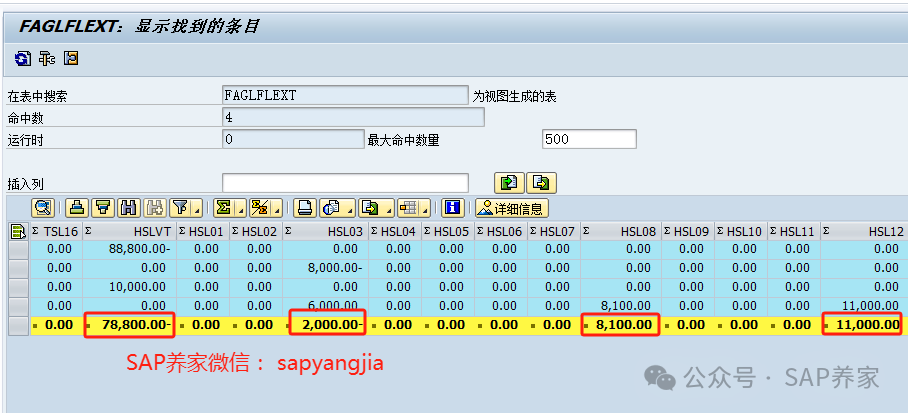Apply a filter with the funnel icon
Image resolution: width=908 pixels, height=413 pixels.
tap(181, 207)
